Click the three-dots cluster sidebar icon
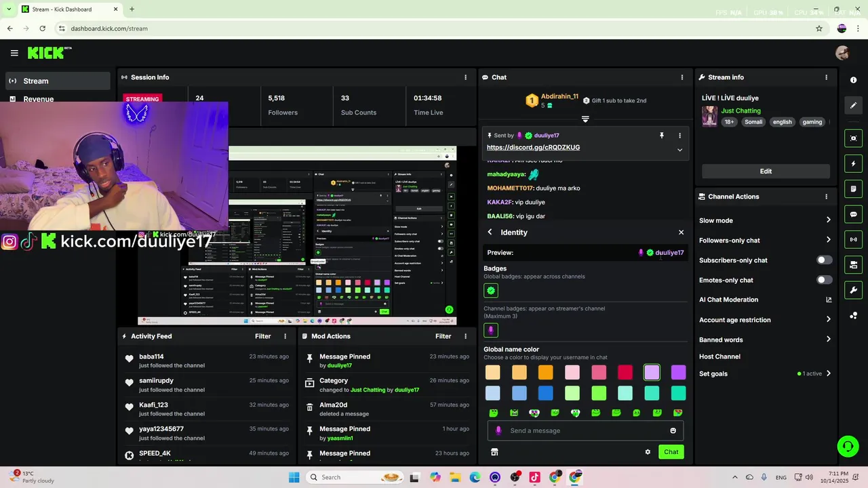Viewport: 868px width, 488px height. tap(853, 315)
